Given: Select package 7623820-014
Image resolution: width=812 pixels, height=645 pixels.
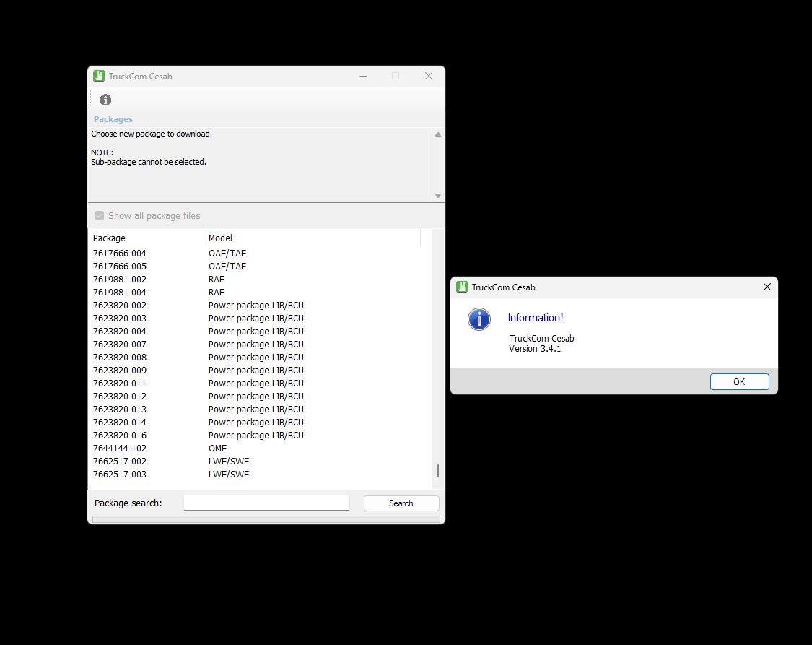Looking at the screenshot, I should coord(120,422).
